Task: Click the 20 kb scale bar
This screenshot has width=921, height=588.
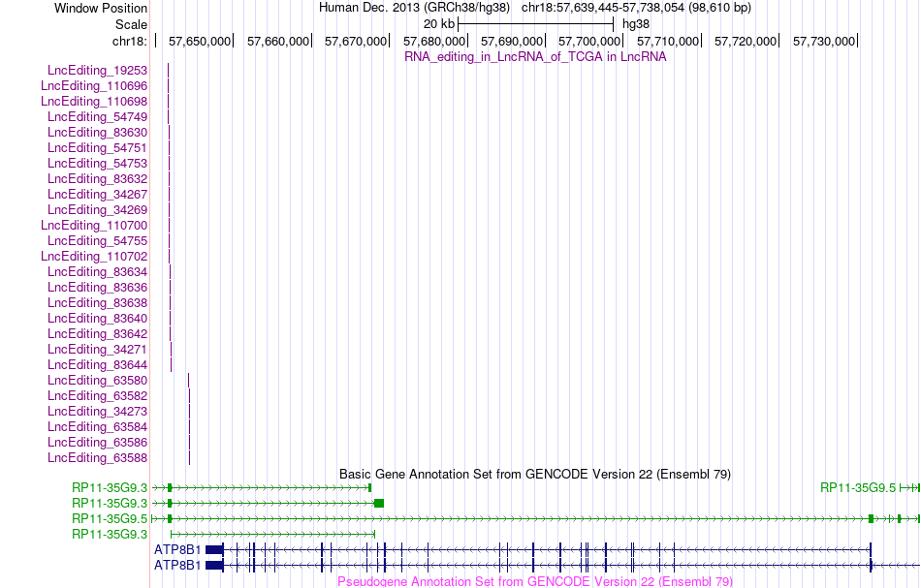Action: [x=536, y=24]
